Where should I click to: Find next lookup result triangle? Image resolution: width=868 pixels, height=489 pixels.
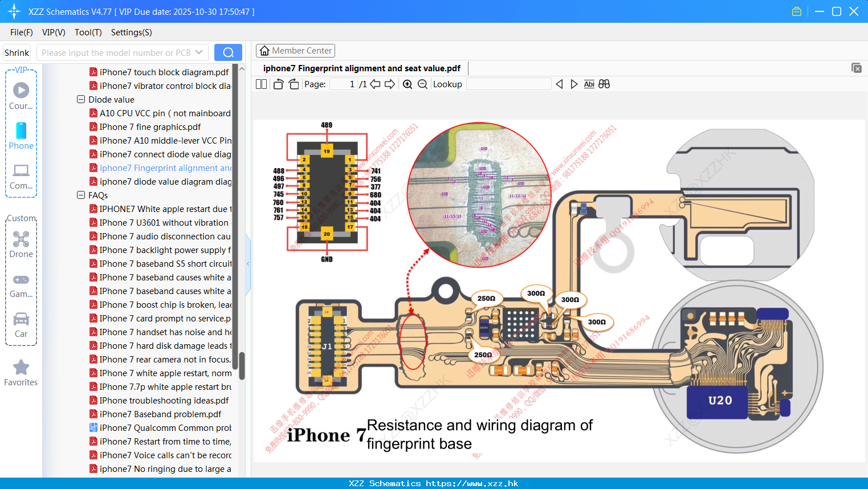pyautogui.click(x=574, y=84)
